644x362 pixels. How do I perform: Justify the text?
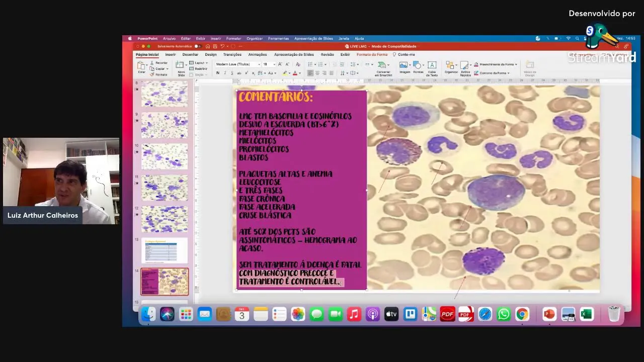(332, 73)
